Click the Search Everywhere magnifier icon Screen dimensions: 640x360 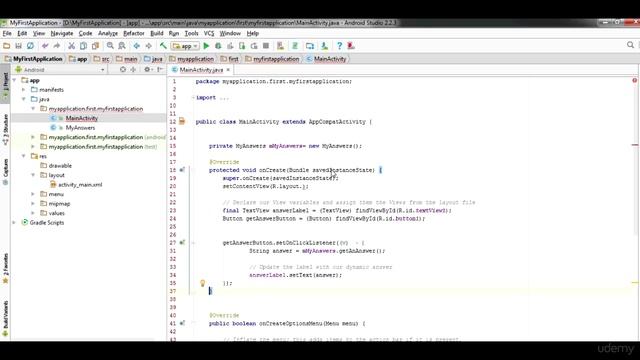pos(631,45)
